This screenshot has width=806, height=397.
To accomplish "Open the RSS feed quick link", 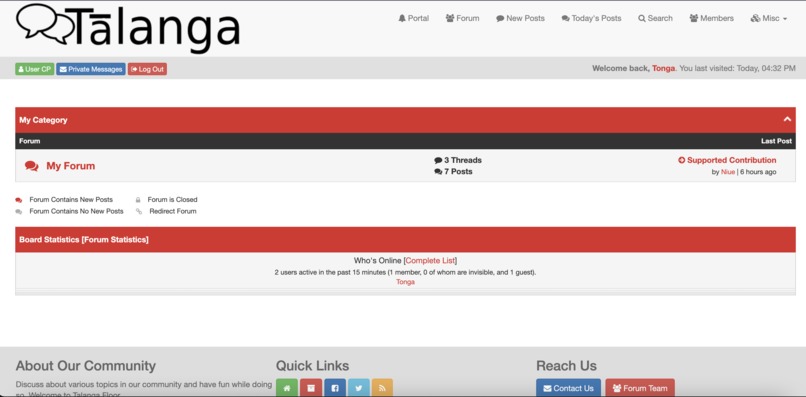I will tap(382, 388).
